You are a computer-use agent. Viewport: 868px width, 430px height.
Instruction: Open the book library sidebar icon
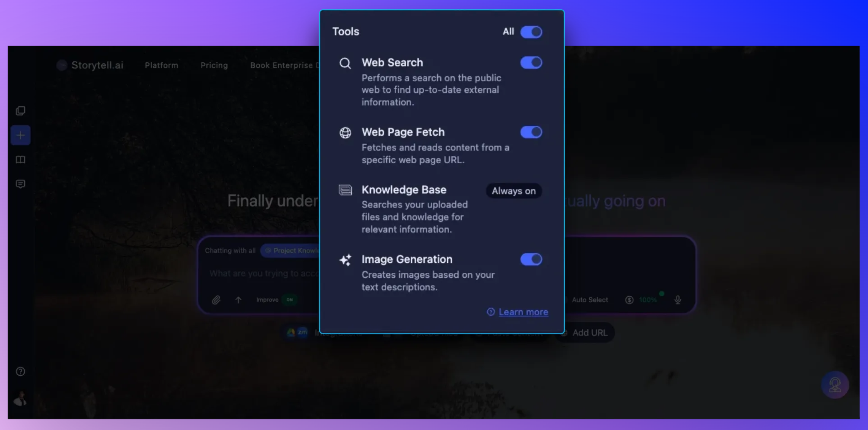[21, 160]
